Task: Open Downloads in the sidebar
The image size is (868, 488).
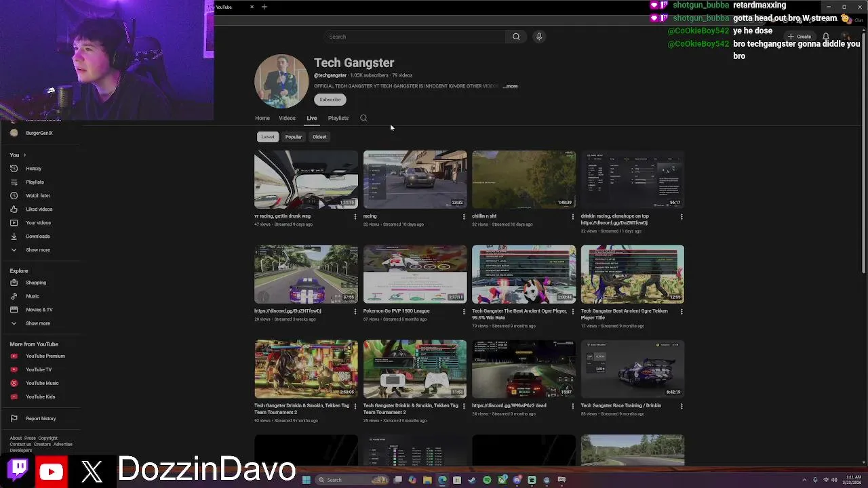Action: (x=37, y=236)
